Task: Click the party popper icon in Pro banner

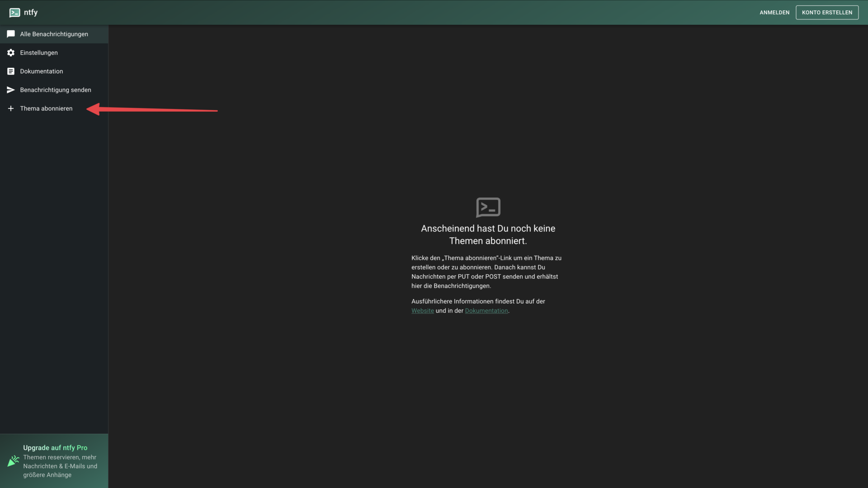Action: [13, 461]
